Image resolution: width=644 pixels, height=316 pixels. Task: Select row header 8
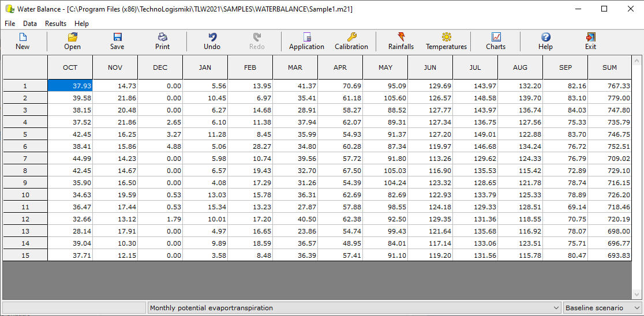[25, 171]
